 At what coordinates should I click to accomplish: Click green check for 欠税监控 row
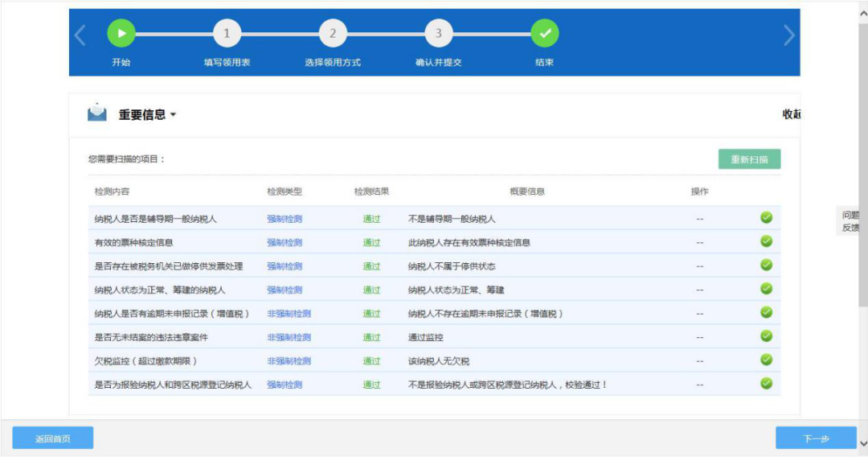pyautogui.click(x=766, y=360)
